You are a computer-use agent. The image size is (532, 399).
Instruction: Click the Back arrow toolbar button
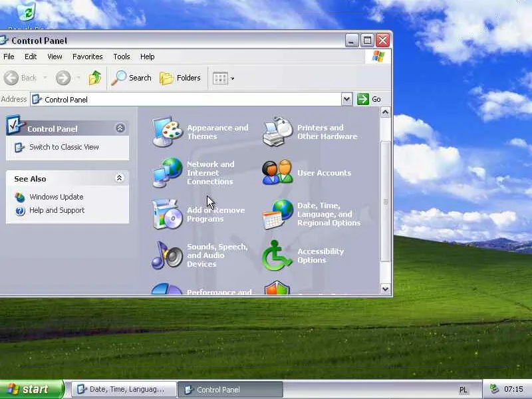click(x=11, y=78)
